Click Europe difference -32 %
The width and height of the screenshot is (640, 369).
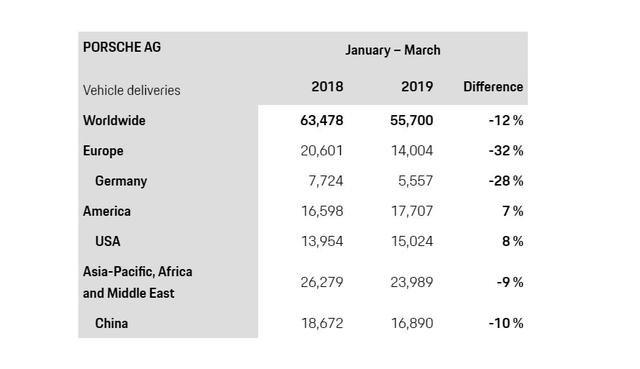click(506, 151)
